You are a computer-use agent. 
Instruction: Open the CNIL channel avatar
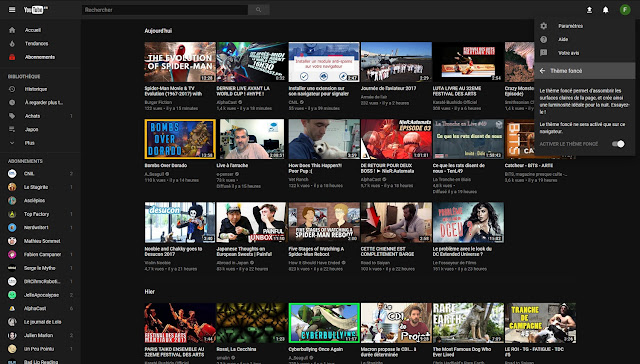coord(12,173)
